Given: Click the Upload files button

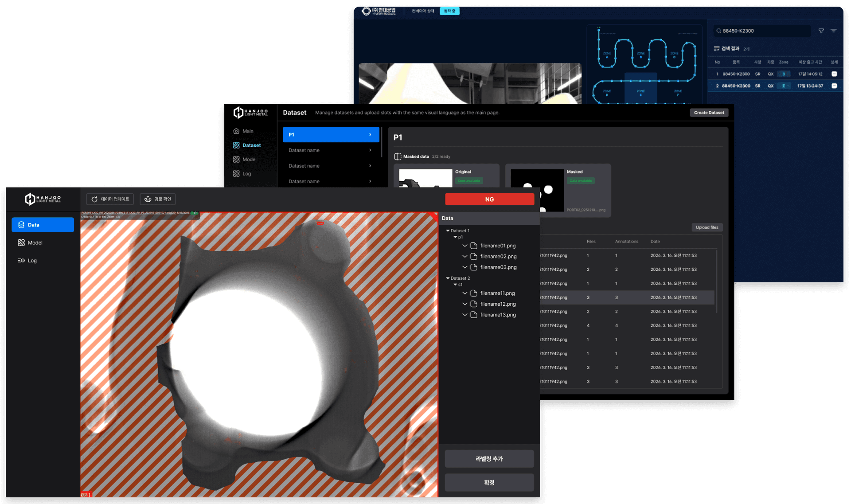Looking at the screenshot, I should click(707, 227).
